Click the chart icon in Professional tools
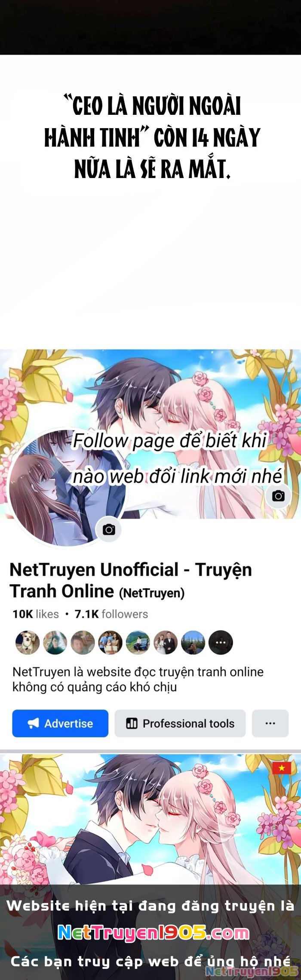This screenshot has height=980, width=301. 132,723
